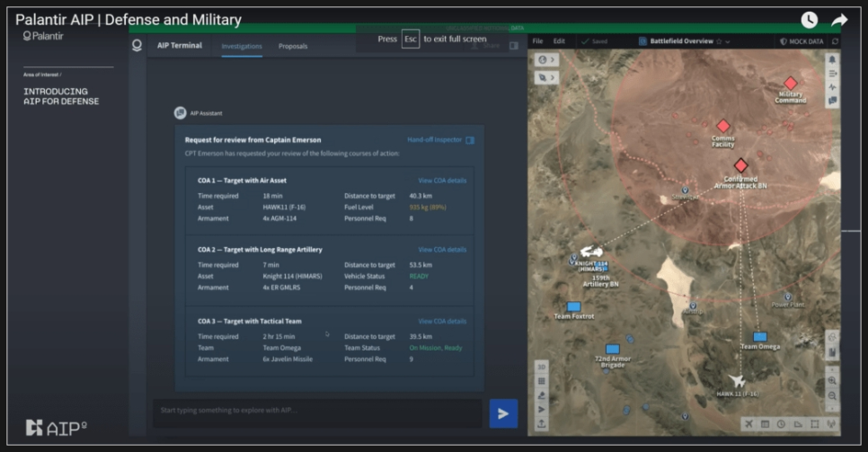The image size is (868, 452).
Task: Click the AIP chat input field
Action: pyautogui.click(x=317, y=411)
